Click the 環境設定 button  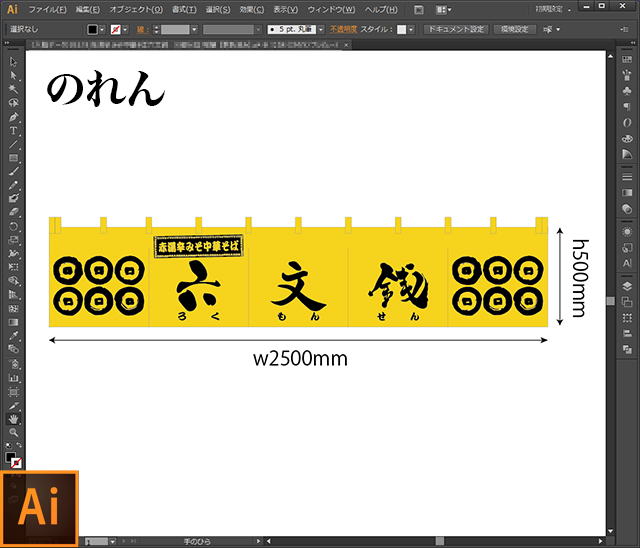pos(516,30)
